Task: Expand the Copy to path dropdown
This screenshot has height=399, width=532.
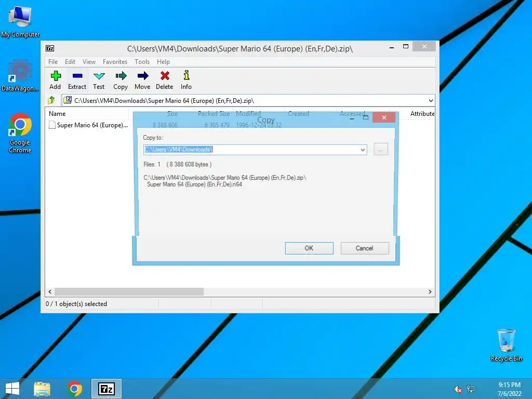Action: coord(363,150)
